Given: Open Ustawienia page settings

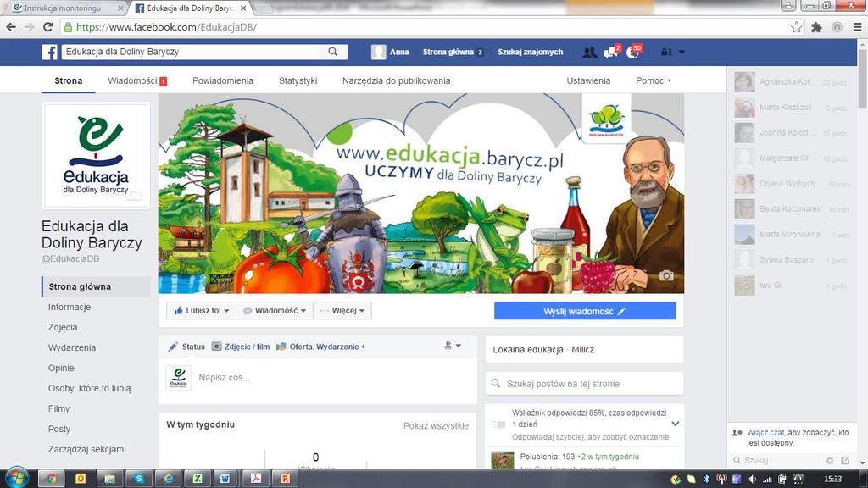Looking at the screenshot, I should 588,80.
